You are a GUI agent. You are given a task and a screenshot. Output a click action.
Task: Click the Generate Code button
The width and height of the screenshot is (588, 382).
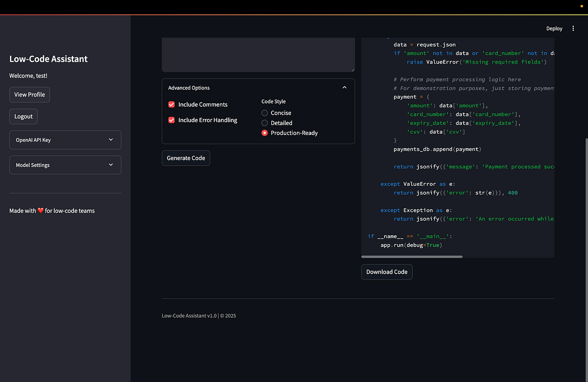click(186, 158)
